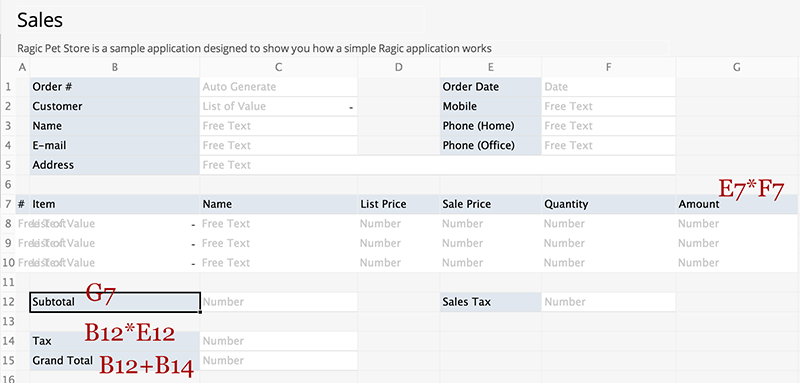800x383 pixels.
Task: Click the Free Text field beside Name
Action: (279, 125)
